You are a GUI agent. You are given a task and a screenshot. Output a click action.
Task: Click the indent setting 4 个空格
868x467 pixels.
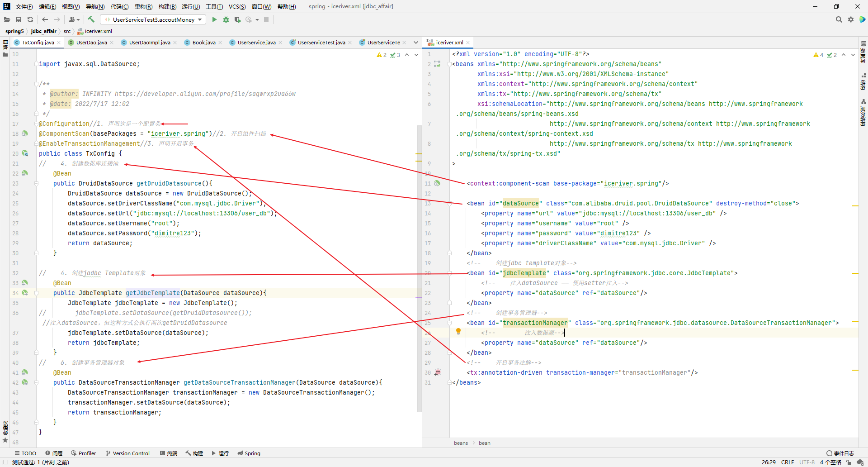830,462
